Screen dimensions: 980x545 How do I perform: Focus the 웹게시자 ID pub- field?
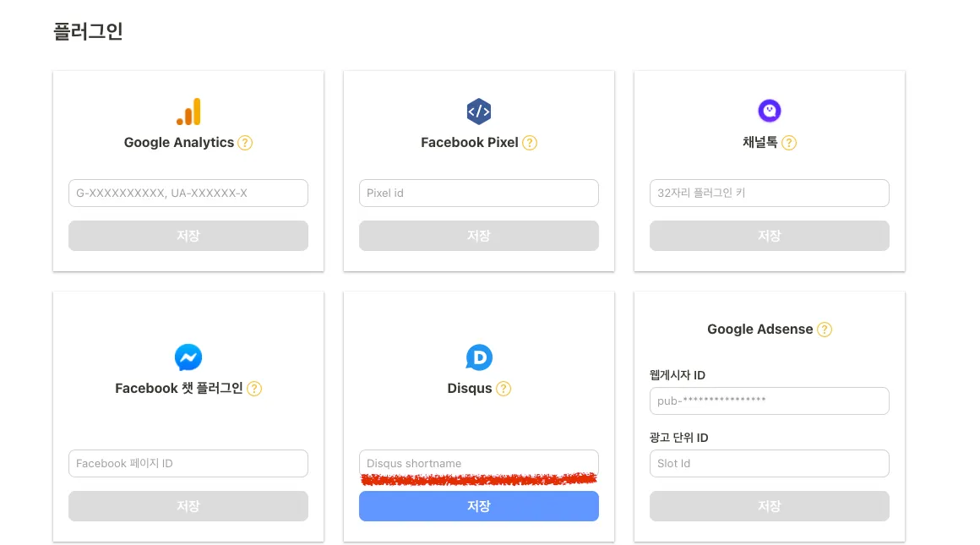(x=770, y=401)
